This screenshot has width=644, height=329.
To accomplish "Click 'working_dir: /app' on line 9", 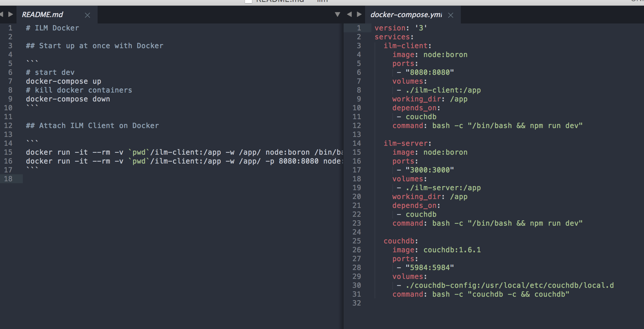I will coord(430,99).
